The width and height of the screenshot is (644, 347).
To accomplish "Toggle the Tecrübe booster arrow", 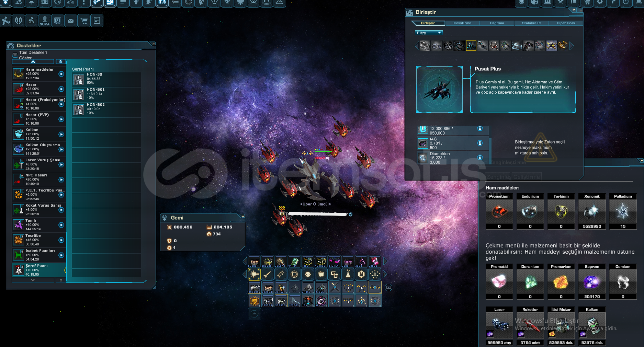I will tap(61, 240).
